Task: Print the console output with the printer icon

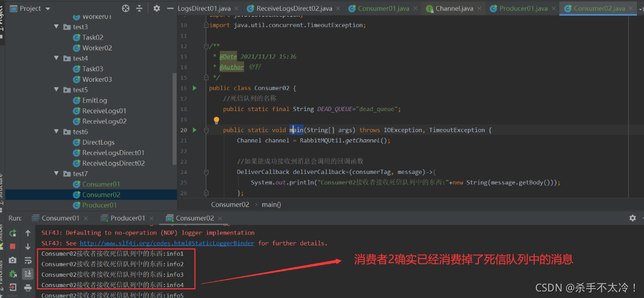Action: point(28,287)
